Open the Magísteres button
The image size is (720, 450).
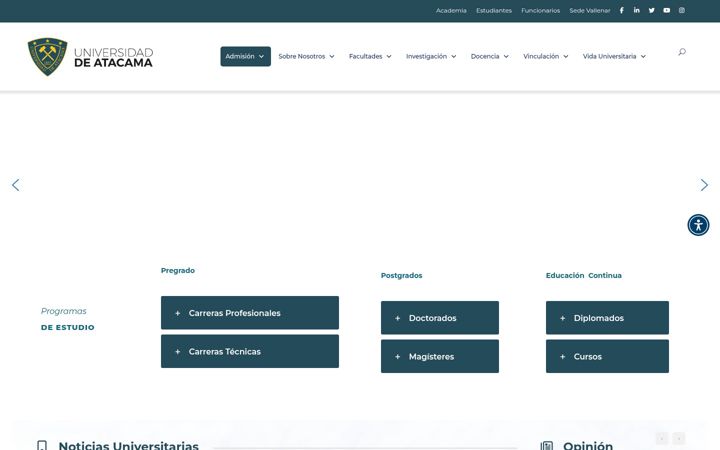point(439,356)
